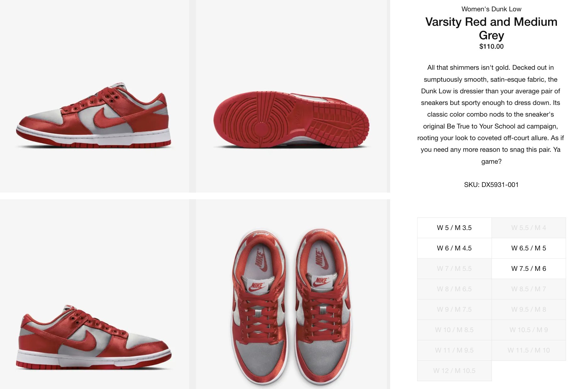588x389 pixels.
Task: Click greyed-out size W 9 / M 7.5
Action: coord(454,310)
